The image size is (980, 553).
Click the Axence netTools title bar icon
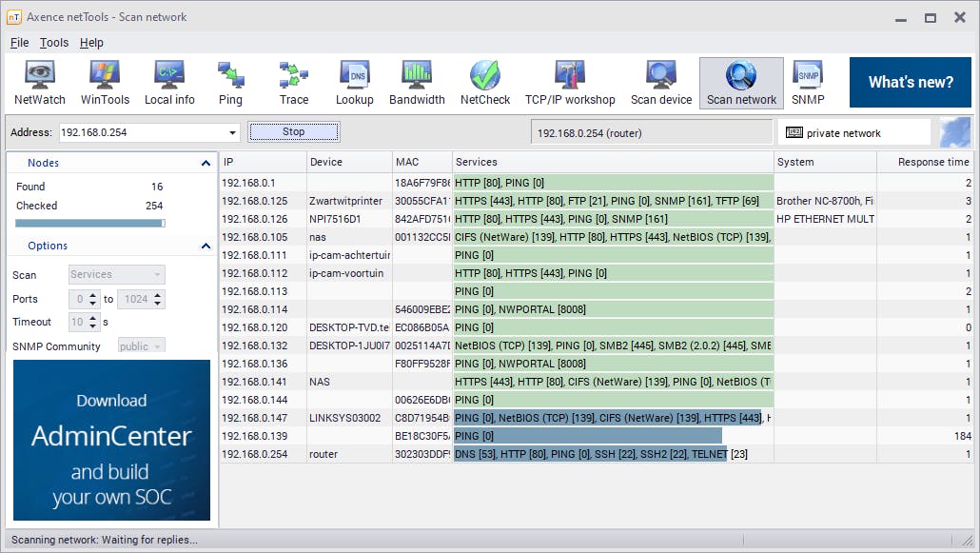click(13, 17)
